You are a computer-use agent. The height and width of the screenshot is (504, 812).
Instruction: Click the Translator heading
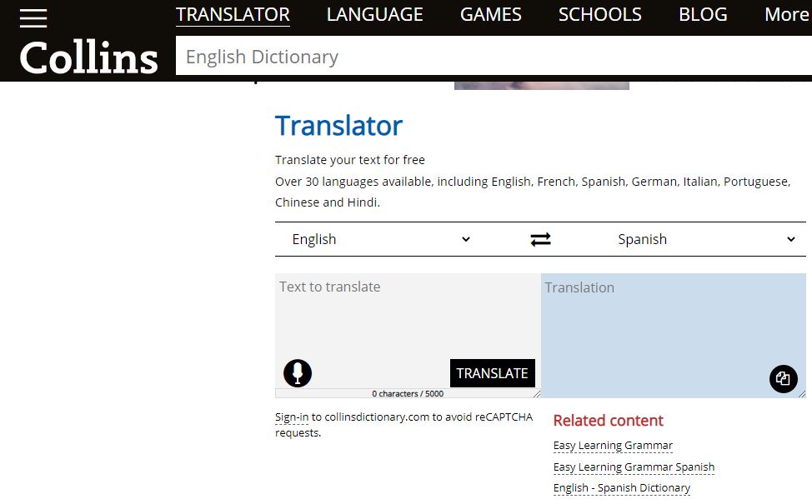click(338, 126)
